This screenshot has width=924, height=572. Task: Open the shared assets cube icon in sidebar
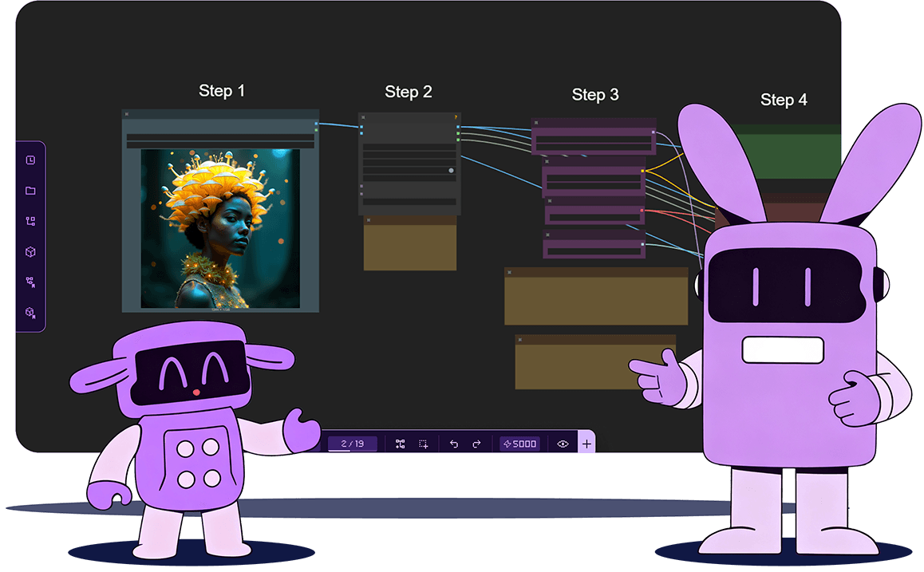(30, 311)
